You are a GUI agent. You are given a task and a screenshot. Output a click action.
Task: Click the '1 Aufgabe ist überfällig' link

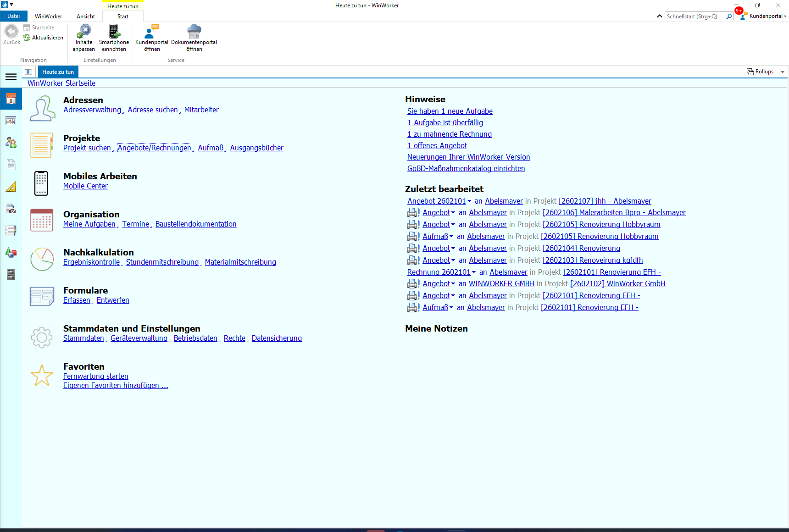pyautogui.click(x=445, y=122)
